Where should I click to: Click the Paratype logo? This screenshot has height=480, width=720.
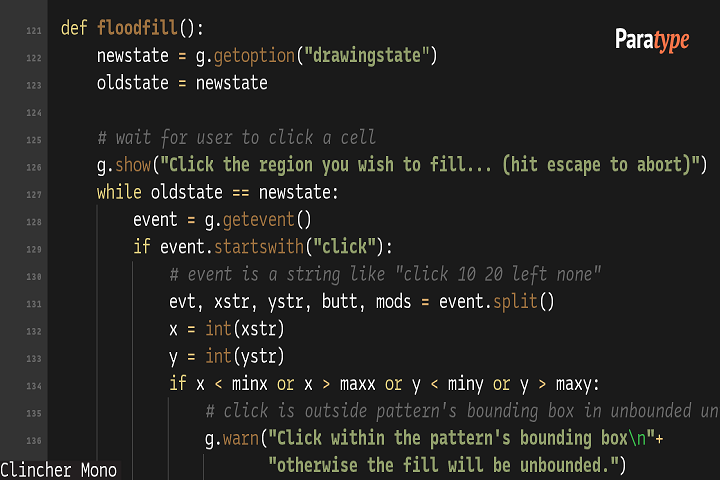(x=651, y=41)
